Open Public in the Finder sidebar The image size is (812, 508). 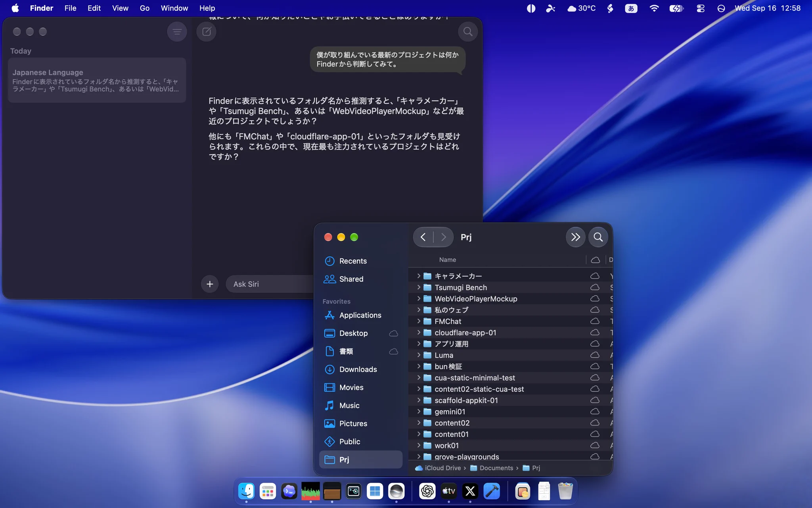pos(361,442)
